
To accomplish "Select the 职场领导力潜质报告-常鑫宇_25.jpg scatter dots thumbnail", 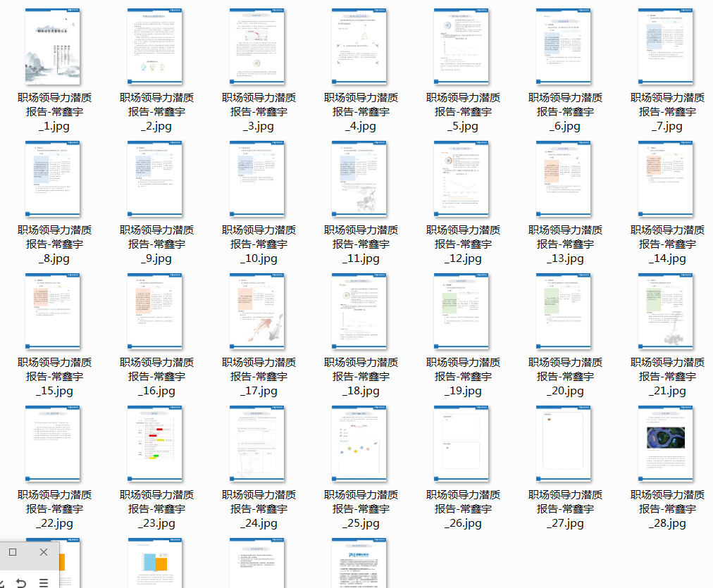I will click(359, 443).
